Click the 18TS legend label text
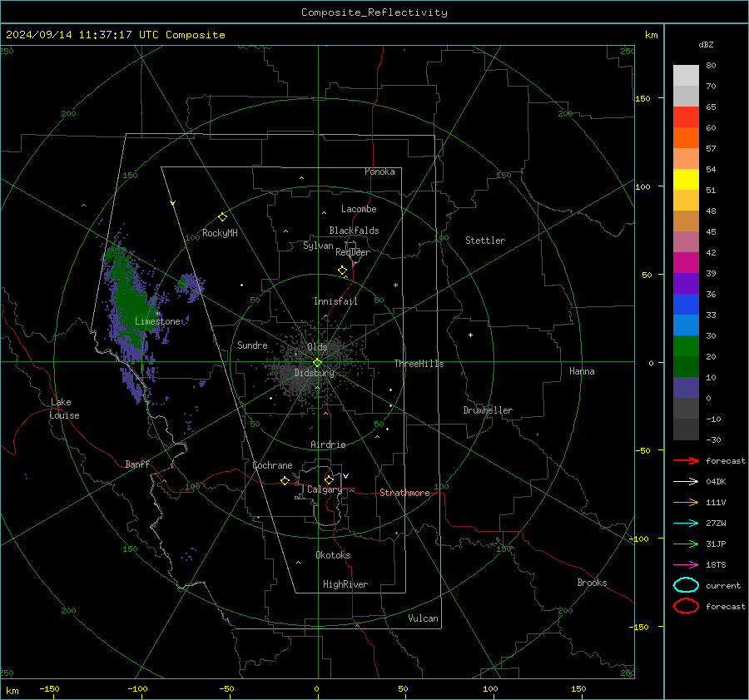Screen dimensions: 749x700 (x=716, y=565)
